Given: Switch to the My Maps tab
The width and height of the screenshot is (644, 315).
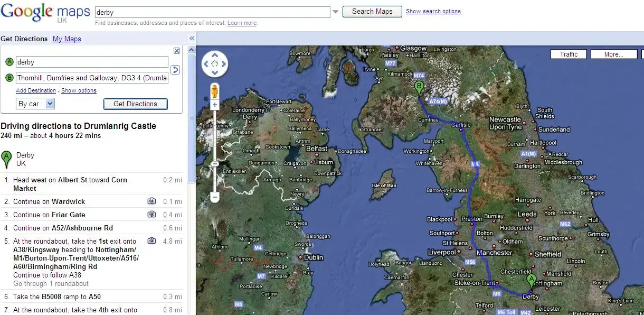Looking at the screenshot, I should pyautogui.click(x=67, y=39).
